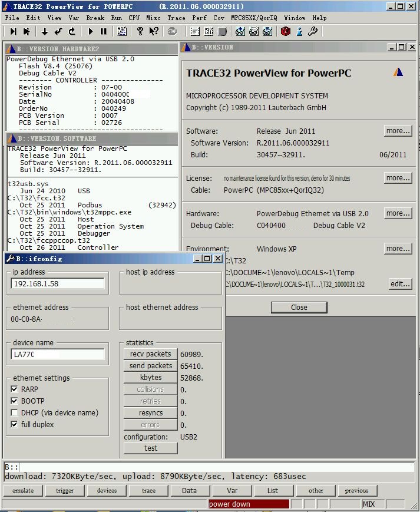Click the down-arrow Next step icon

45,31
